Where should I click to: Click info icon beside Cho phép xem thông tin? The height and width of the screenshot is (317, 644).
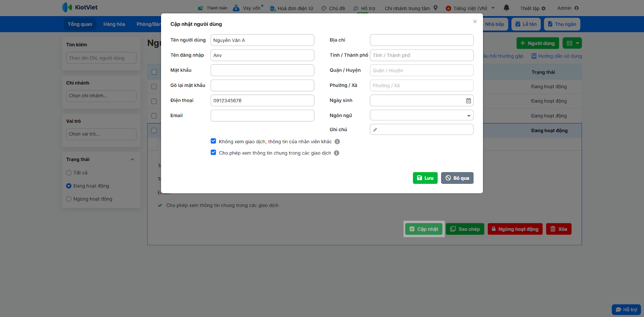(x=336, y=153)
